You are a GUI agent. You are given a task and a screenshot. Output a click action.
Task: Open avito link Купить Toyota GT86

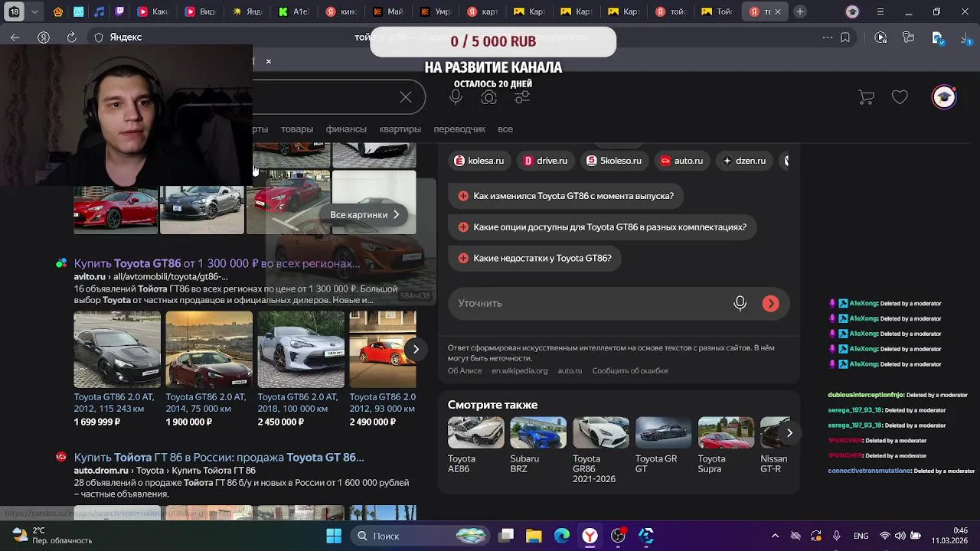pyautogui.click(x=217, y=263)
